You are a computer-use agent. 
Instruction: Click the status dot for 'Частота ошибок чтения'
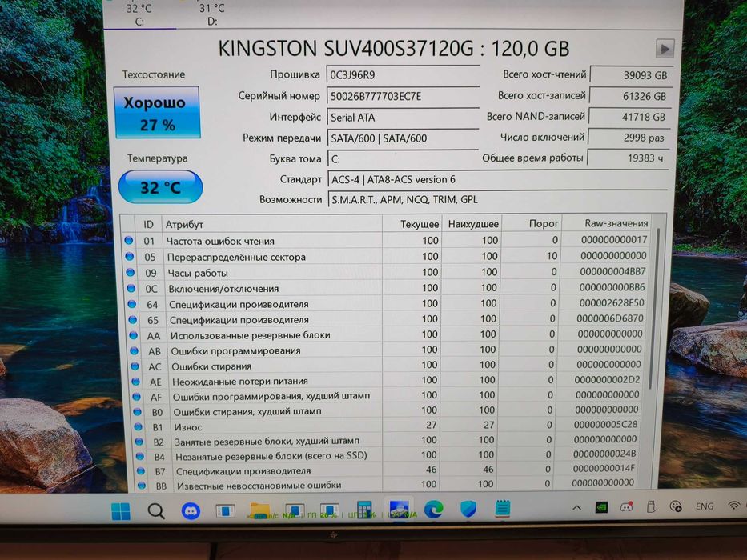point(128,241)
